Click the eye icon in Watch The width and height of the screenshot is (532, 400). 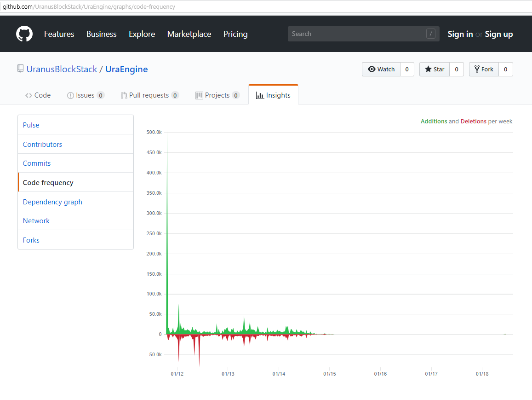tap(372, 69)
